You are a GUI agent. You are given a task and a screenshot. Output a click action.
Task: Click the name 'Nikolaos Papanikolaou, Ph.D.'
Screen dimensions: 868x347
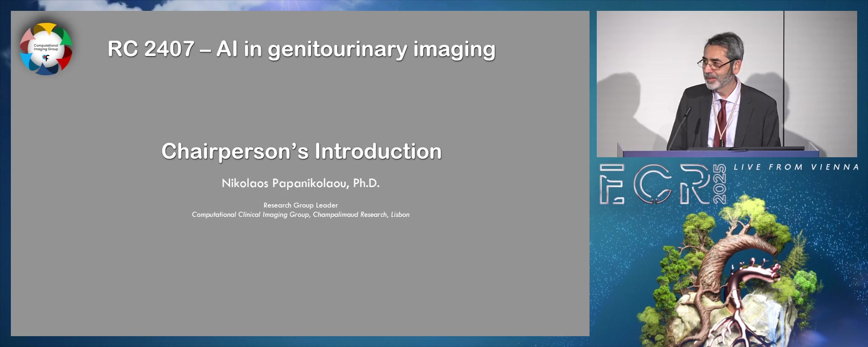[x=301, y=183]
